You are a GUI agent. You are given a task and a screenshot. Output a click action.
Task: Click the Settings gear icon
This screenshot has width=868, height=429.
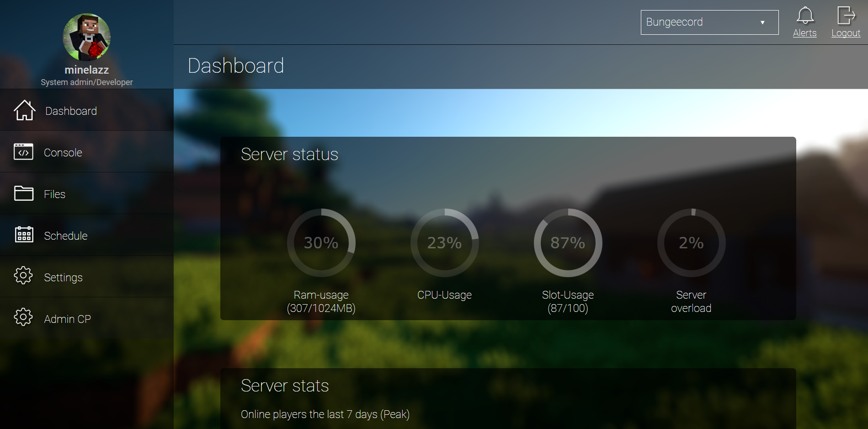(23, 276)
